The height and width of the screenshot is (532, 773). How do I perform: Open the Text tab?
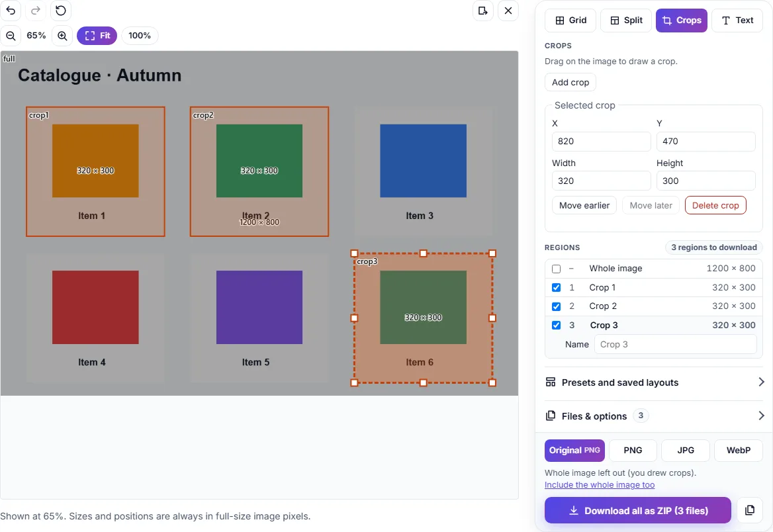737,21
